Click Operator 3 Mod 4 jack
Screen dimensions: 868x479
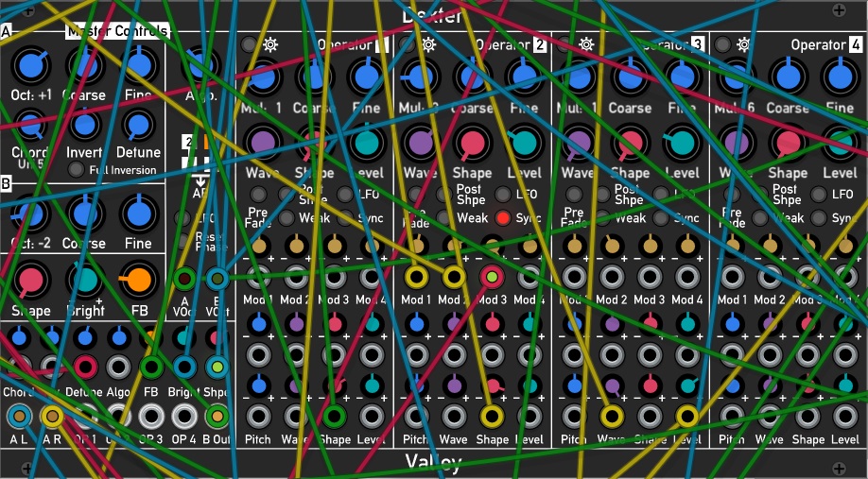click(x=687, y=277)
